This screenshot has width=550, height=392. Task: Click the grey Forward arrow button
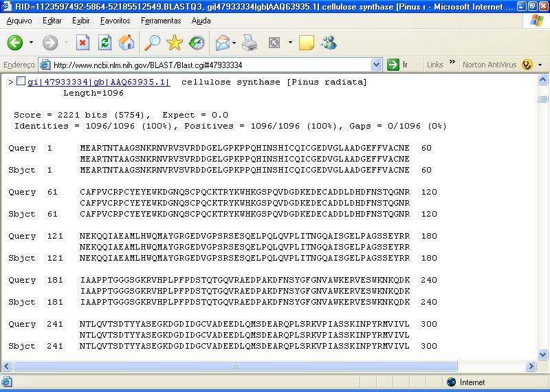50,43
